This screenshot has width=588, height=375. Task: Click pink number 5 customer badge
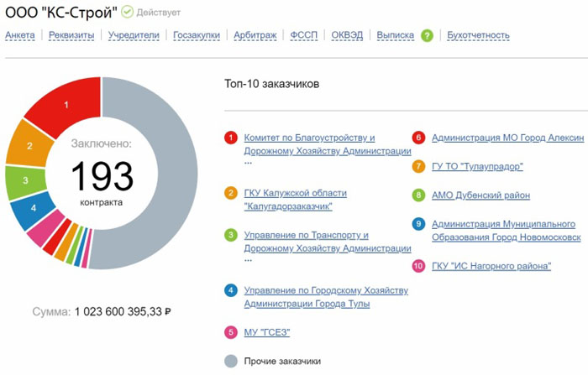[x=230, y=333]
